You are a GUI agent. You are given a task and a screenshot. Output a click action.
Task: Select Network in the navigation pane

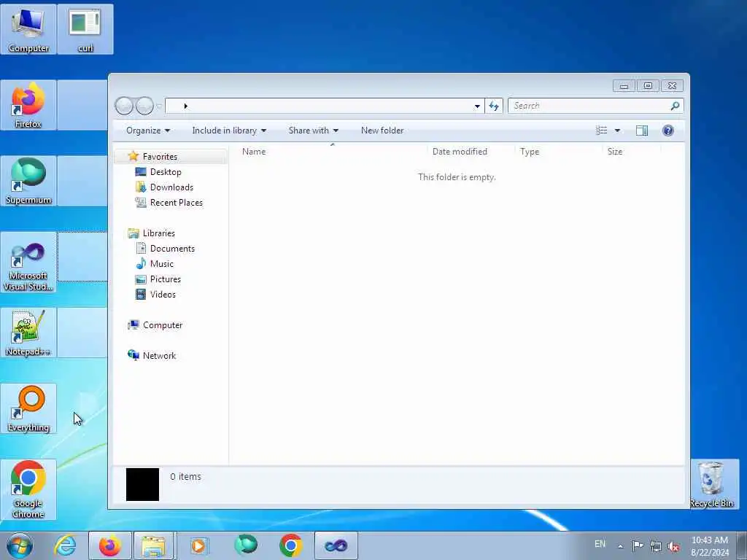pos(159,356)
